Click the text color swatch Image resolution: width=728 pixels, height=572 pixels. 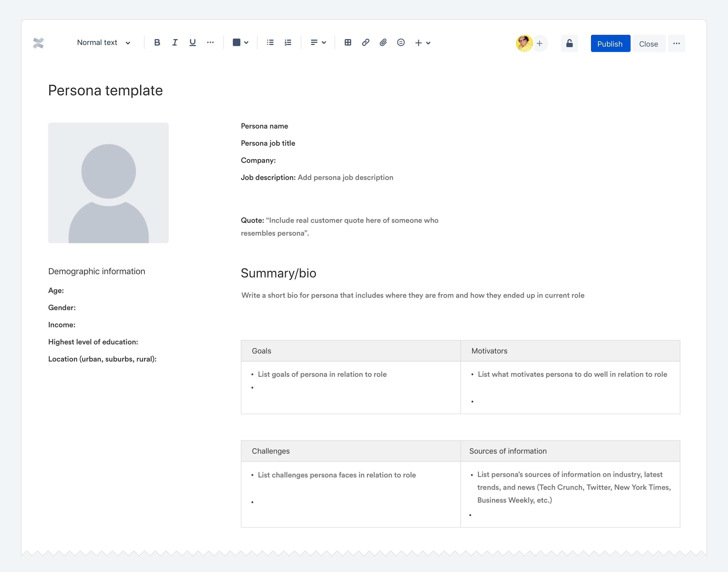235,43
